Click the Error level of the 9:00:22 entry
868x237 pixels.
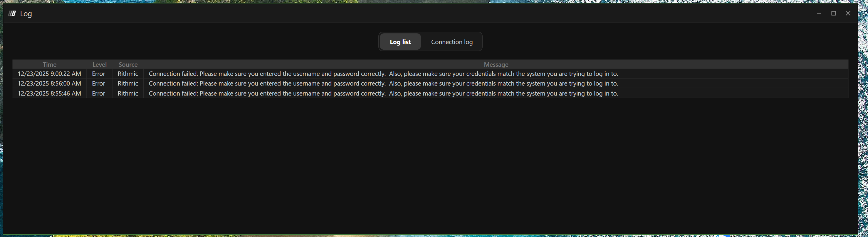(99, 74)
